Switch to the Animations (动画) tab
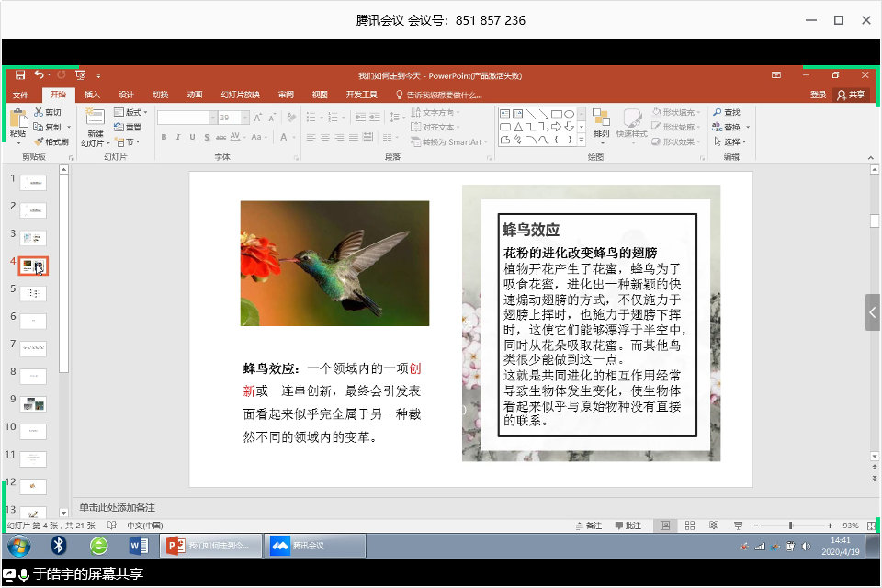The height and width of the screenshot is (588, 882). [194, 95]
